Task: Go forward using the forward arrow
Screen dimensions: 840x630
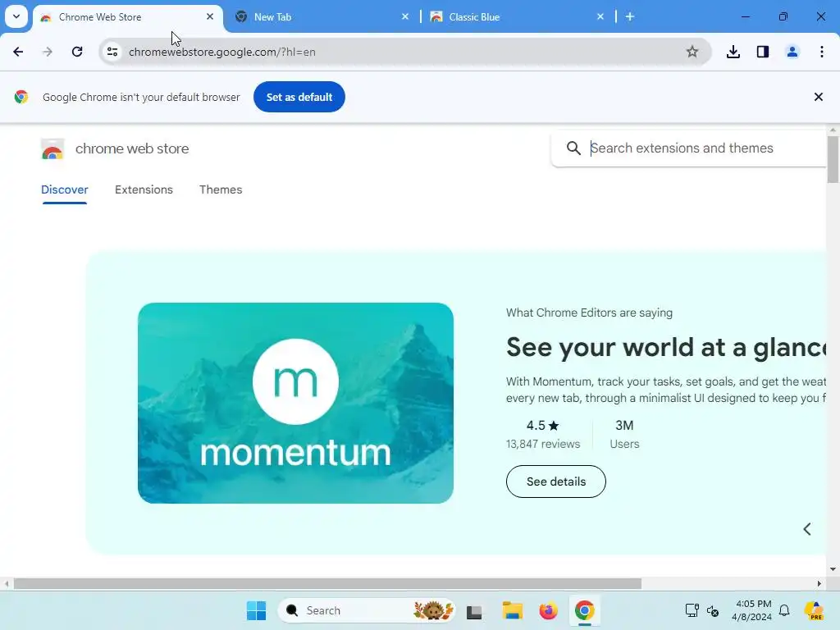Action: pos(48,52)
